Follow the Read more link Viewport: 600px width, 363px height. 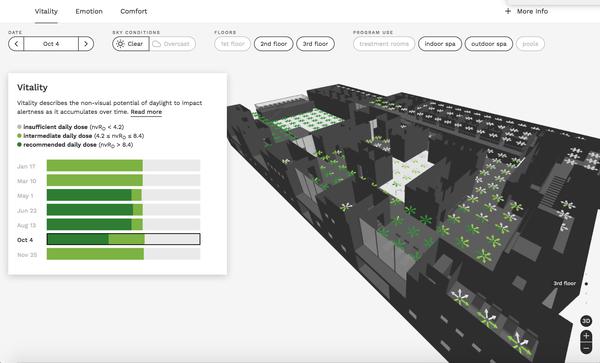pos(146,112)
